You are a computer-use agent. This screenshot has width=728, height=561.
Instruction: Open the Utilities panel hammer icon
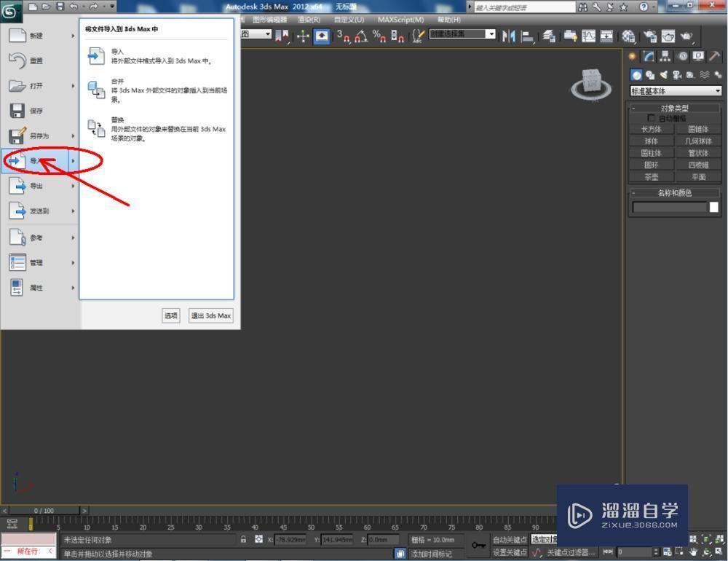(x=716, y=55)
